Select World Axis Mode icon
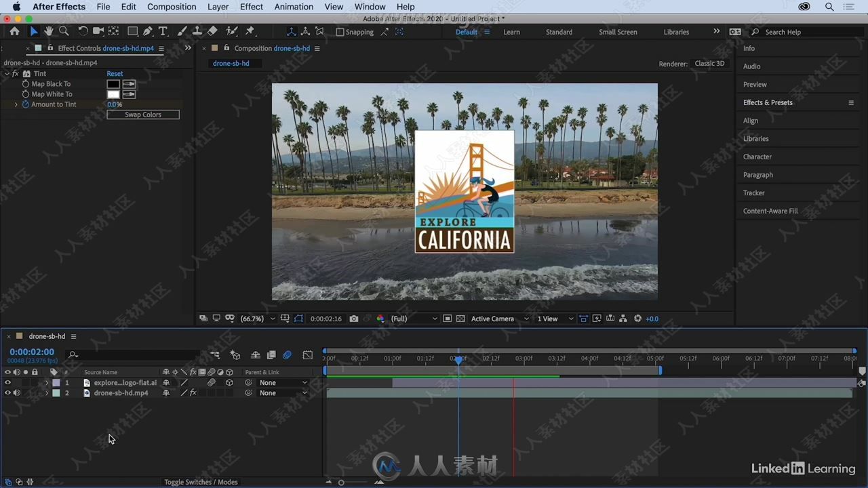Image resolution: width=868 pixels, height=488 pixels. (305, 32)
